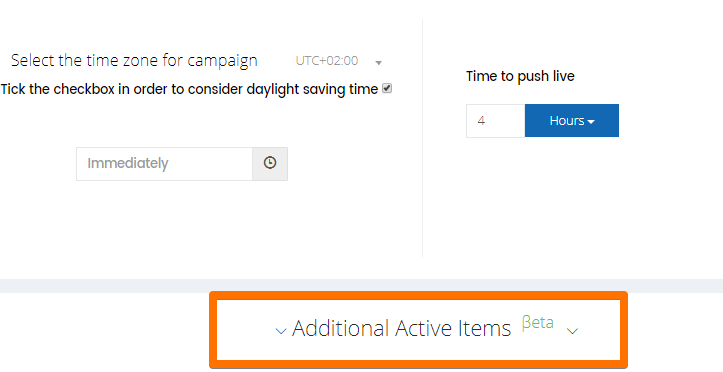Image resolution: width=723 pixels, height=372 pixels.
Task: Click the Time to push live heading
Action: pos(520,76)
